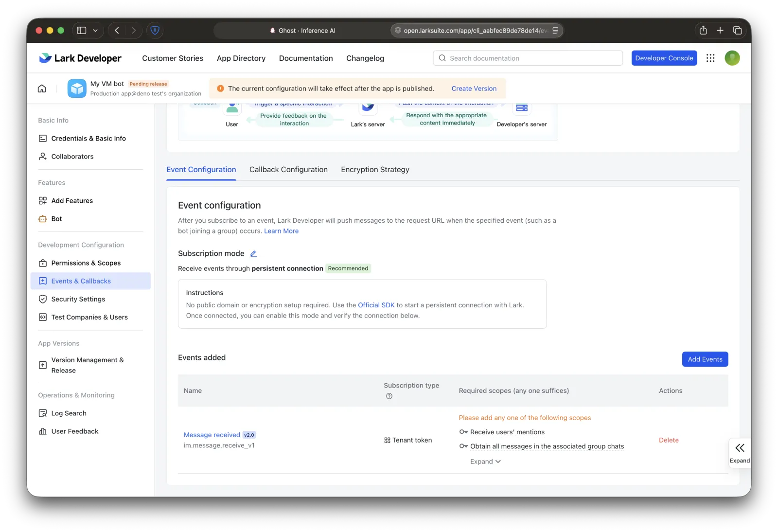This screenshot has height=532, width=778.
Task: Click the Tenant token subscription type
Action: (408, 440)
